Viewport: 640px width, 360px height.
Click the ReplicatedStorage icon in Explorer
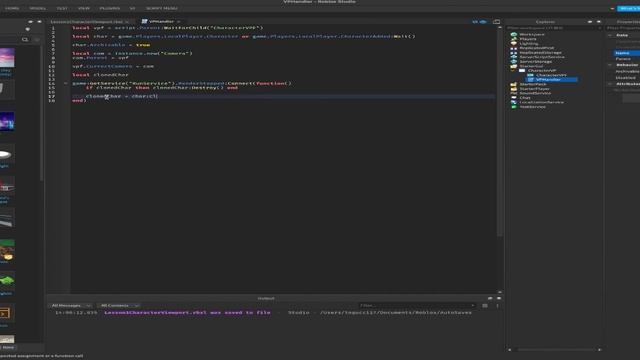(514, 52)
